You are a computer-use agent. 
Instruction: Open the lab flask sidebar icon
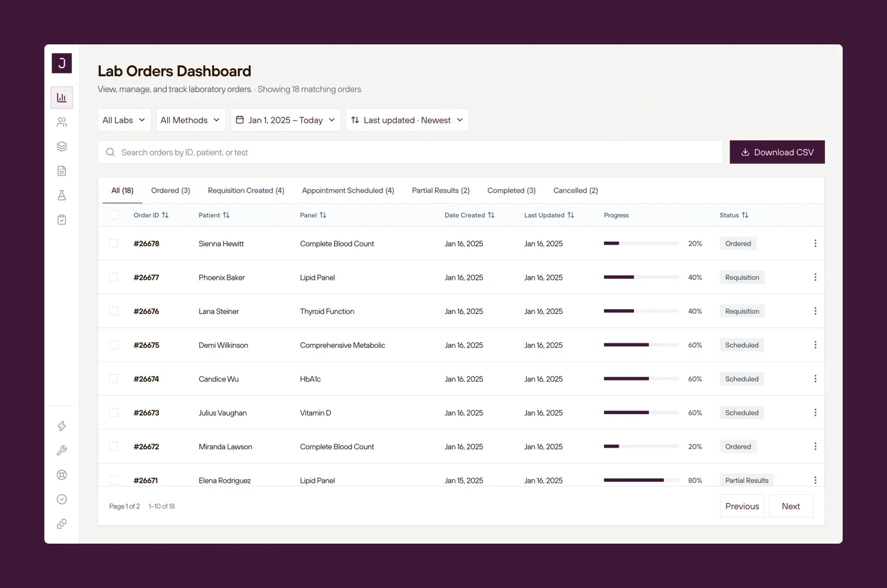[62, 196]
